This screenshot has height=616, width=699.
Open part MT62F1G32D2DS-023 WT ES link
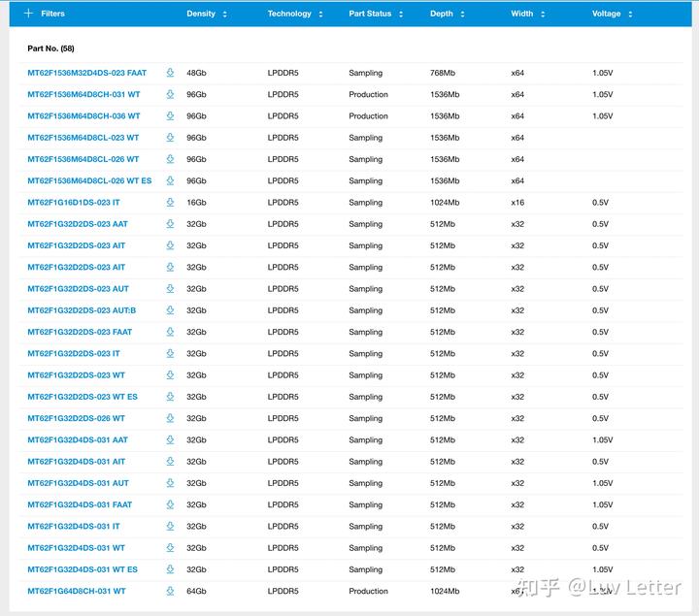83,397
